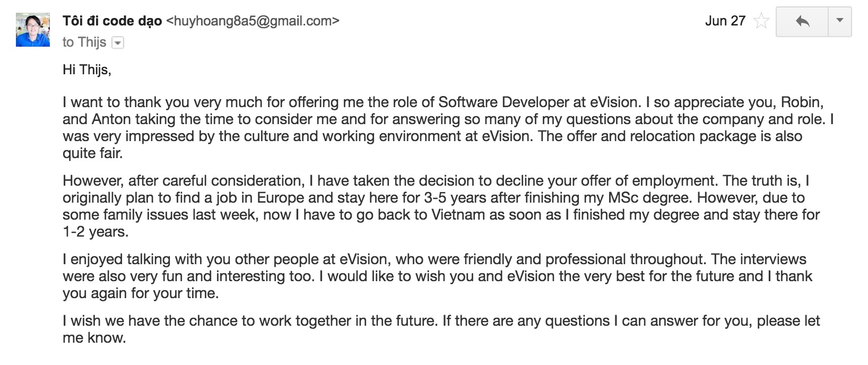Viewport: 868px width, 365px height.
Task: Click the 'Hi Thijs,' greeting line
Action: click(87, 69)
